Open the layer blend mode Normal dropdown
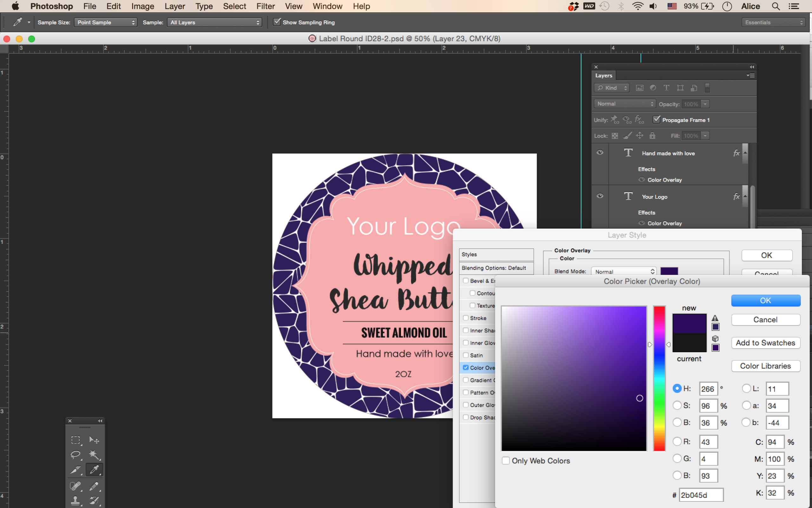 coord(625,104)
